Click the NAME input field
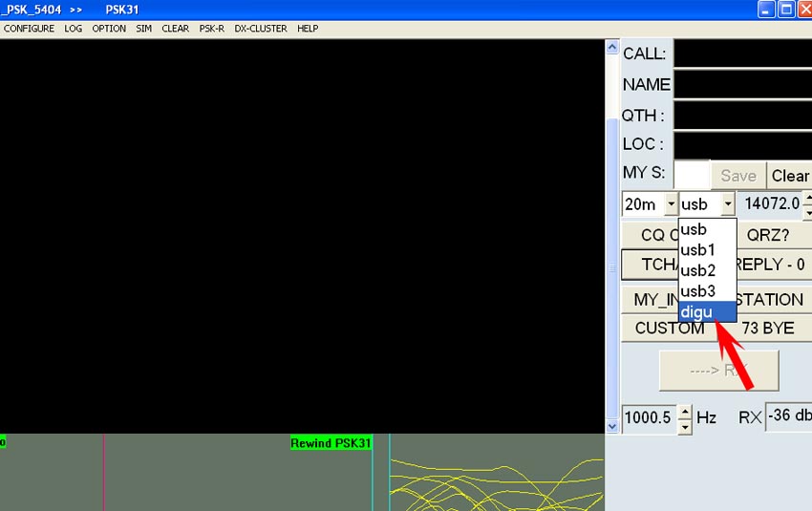 pyautogui.click(x=742, y=84)
